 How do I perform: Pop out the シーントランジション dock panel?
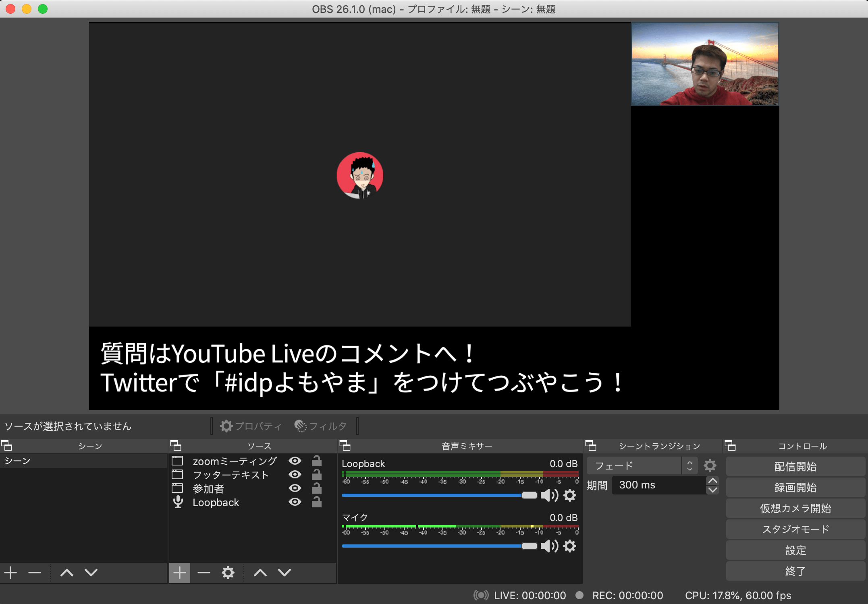591,446
